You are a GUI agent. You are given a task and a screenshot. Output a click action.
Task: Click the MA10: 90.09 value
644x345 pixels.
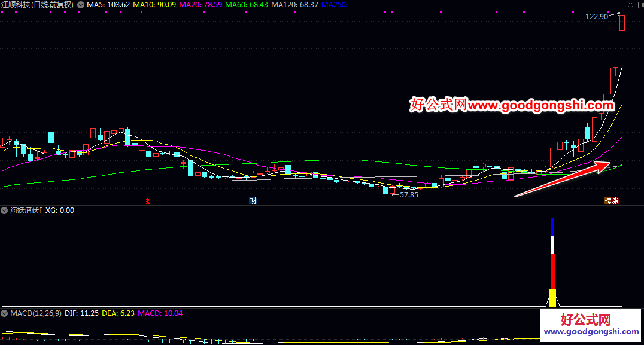(x=154, y=5)
